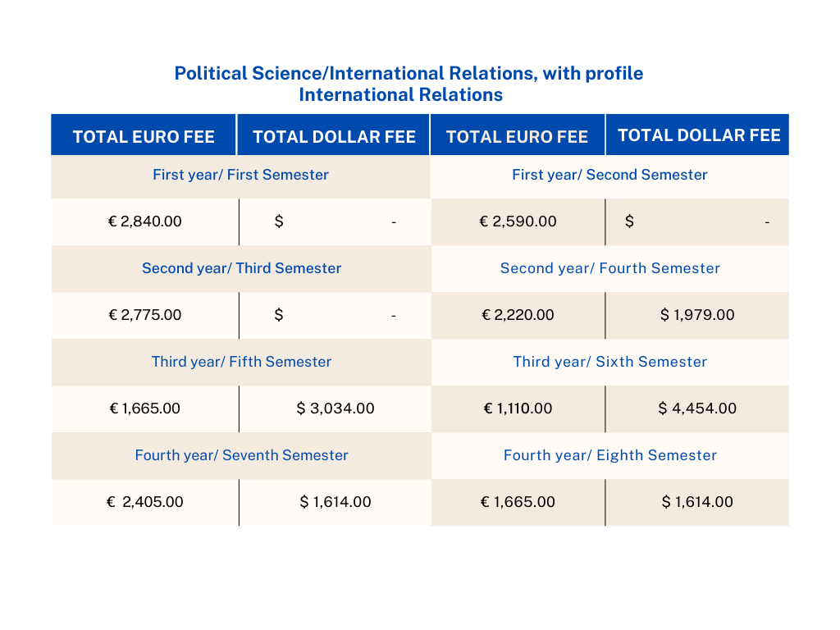
Task: Click Fourth year/ Seventh Semester label
Action: pos(241,455)
